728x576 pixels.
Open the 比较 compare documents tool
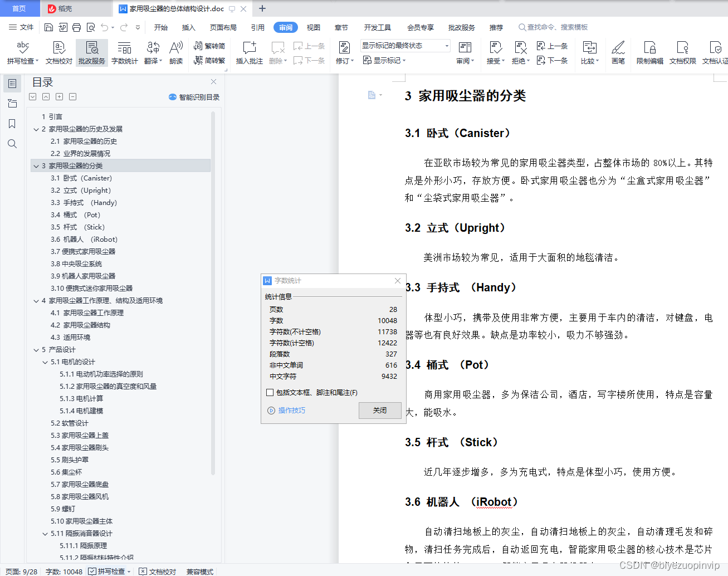(x=589, y=53)
